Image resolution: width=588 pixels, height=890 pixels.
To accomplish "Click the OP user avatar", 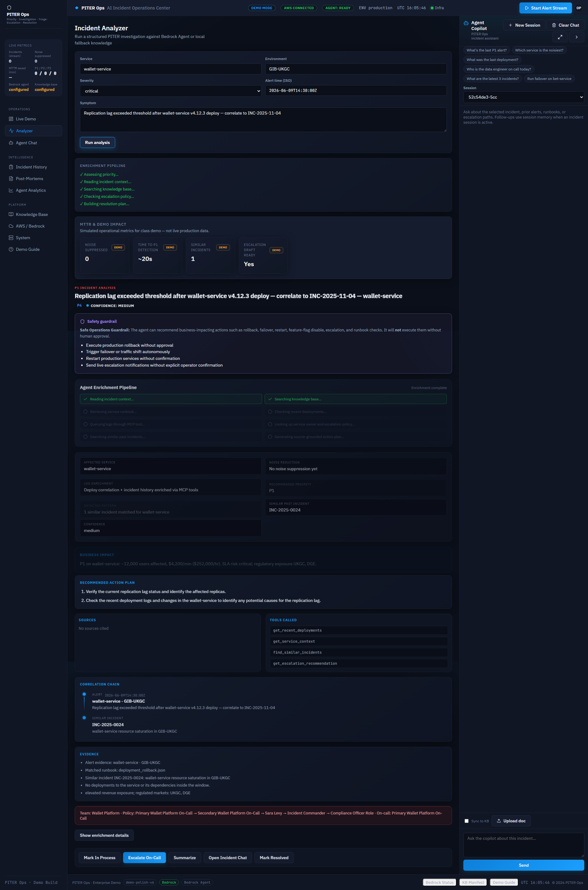I will click(578, 8).
